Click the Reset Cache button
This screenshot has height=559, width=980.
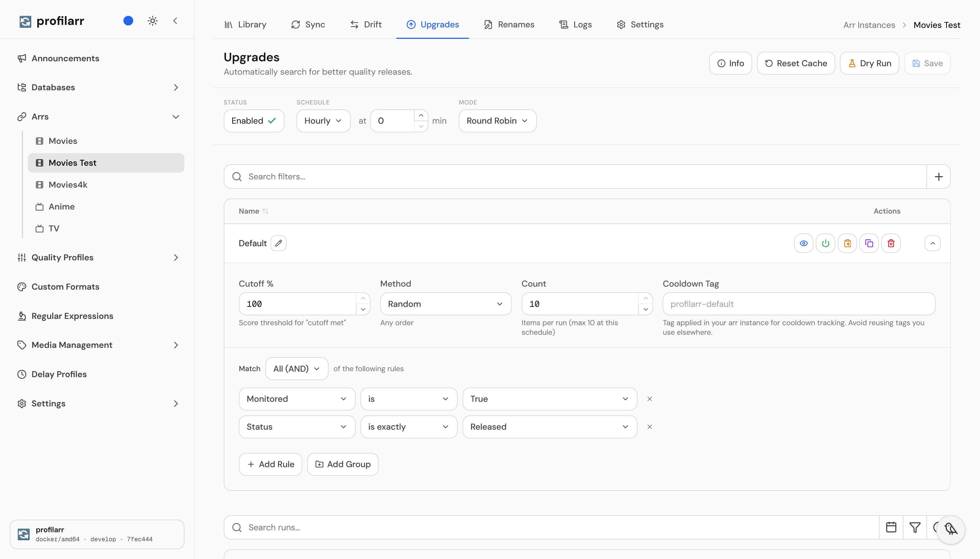pyautogui.click(x=796, y=63)
